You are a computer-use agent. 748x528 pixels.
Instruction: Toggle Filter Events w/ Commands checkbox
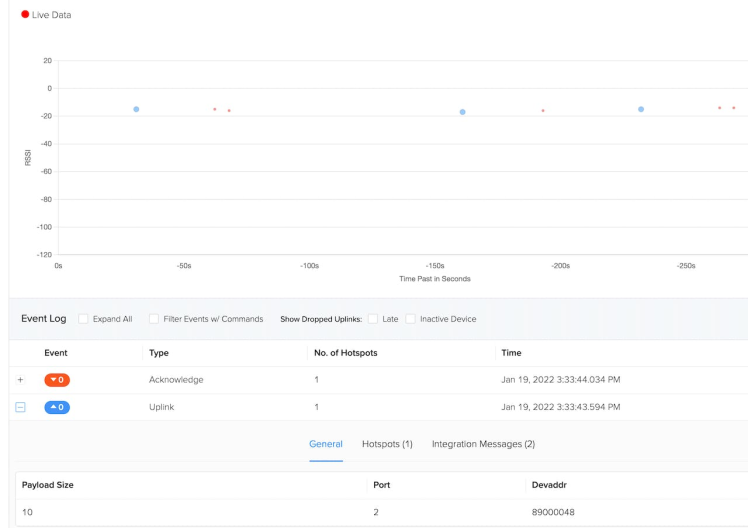pos(154,319)
